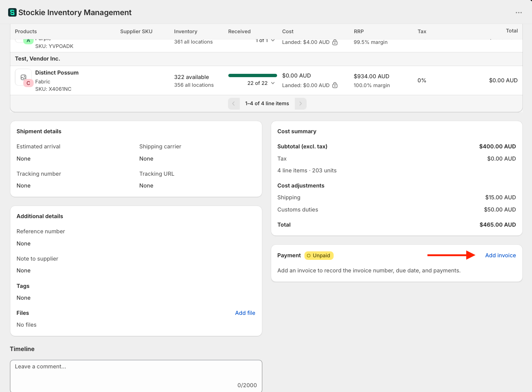The width and height of the screenshot is (532, 392).
Task: Click the RRP column header
Action: (x=359, y=31)
